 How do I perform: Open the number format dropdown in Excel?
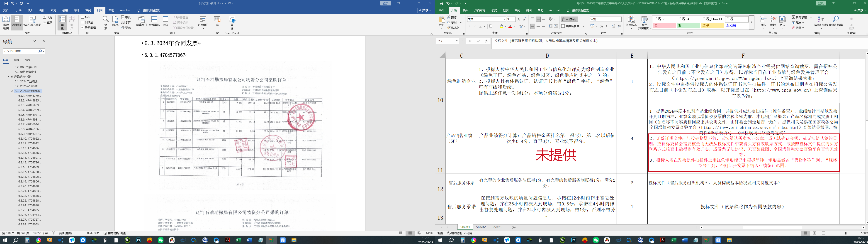(x=620, y=19)
